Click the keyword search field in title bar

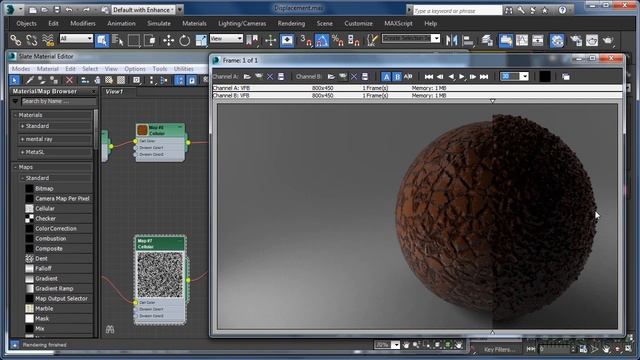(x=457, y=10)
